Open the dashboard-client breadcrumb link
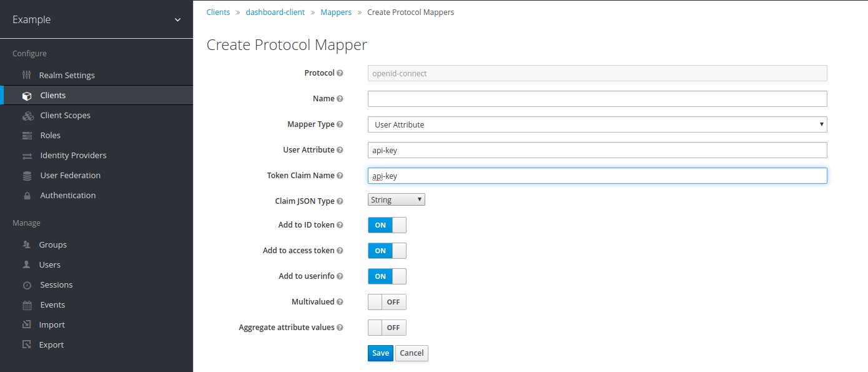The image size is (868, 372). pyautogui.click(x=275, y=12)
